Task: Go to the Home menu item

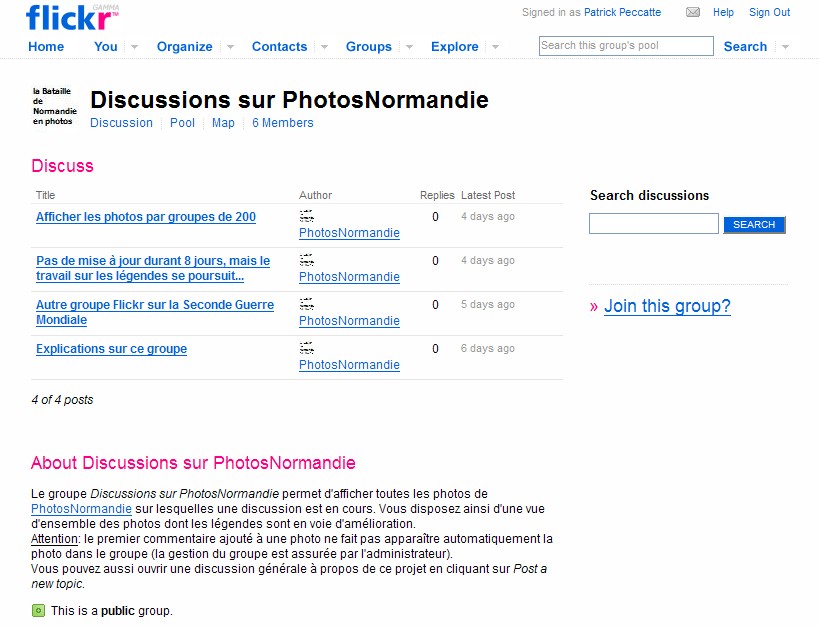Action: pos(46,47)
